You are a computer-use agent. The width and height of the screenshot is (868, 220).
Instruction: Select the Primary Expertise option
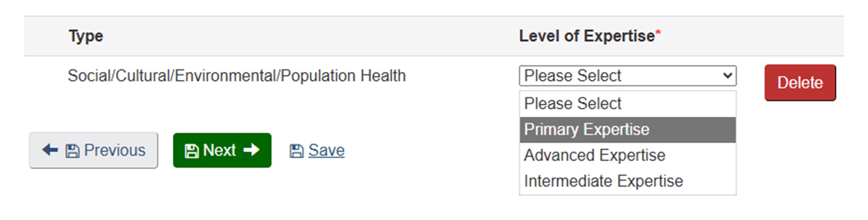pos(628,130)
